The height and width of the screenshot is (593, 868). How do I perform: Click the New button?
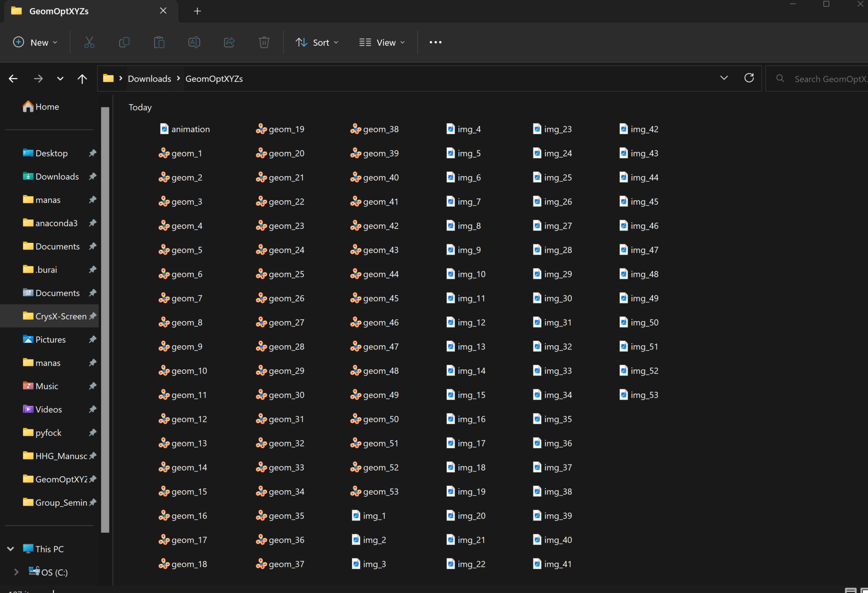coord(35,42)
